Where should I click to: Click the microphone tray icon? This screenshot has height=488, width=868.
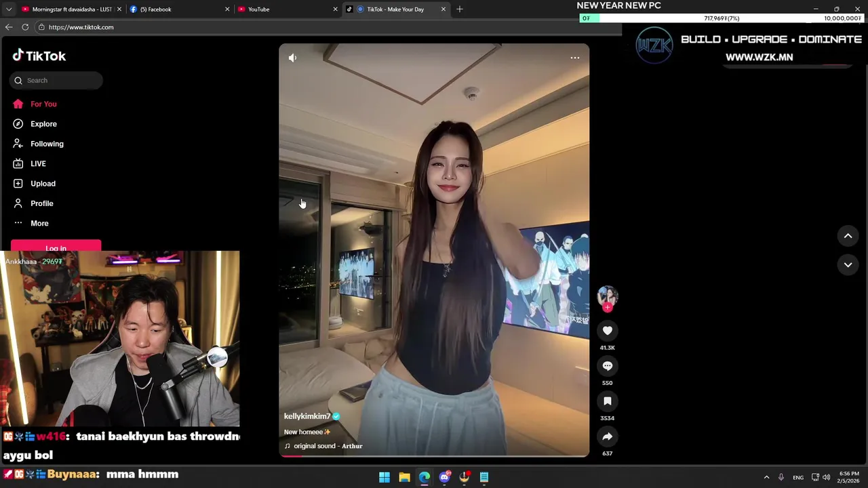781,477
